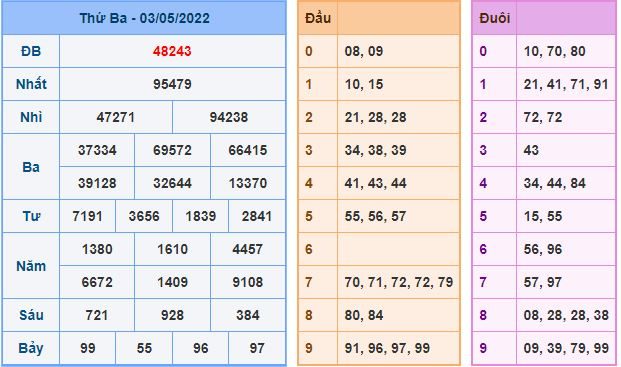621x367 pixels.
Task: Select the Ba prize number 69572
Action: 172,150
